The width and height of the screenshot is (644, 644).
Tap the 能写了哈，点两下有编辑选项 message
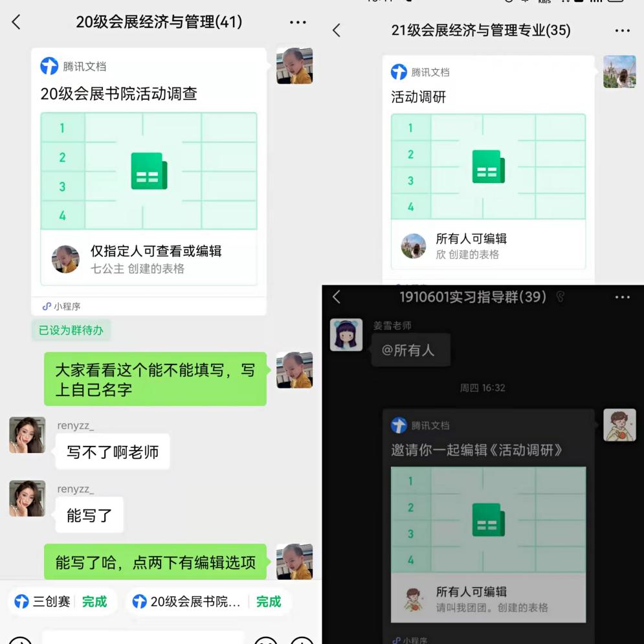point(155,562)
